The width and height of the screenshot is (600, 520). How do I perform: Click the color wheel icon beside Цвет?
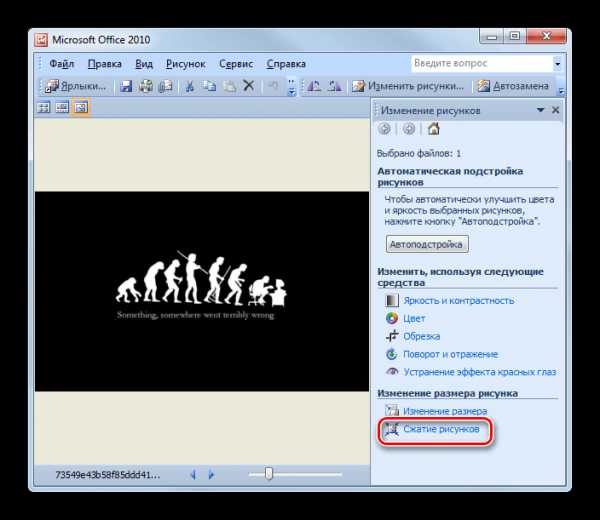pos(392,318)
